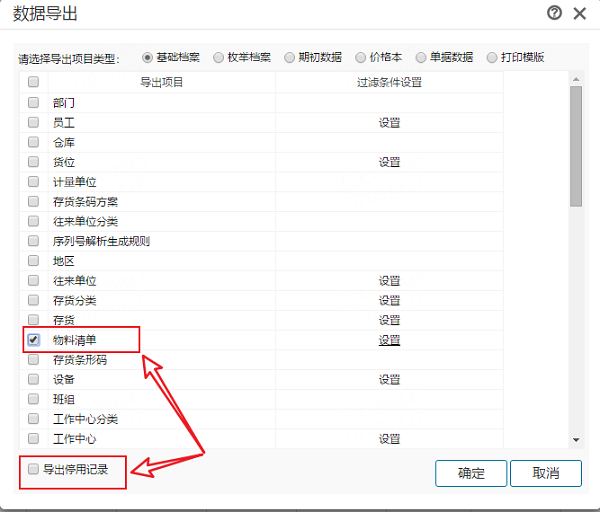Check the 存货 checkbox
The image size is (600, 512).
(33, 320)
